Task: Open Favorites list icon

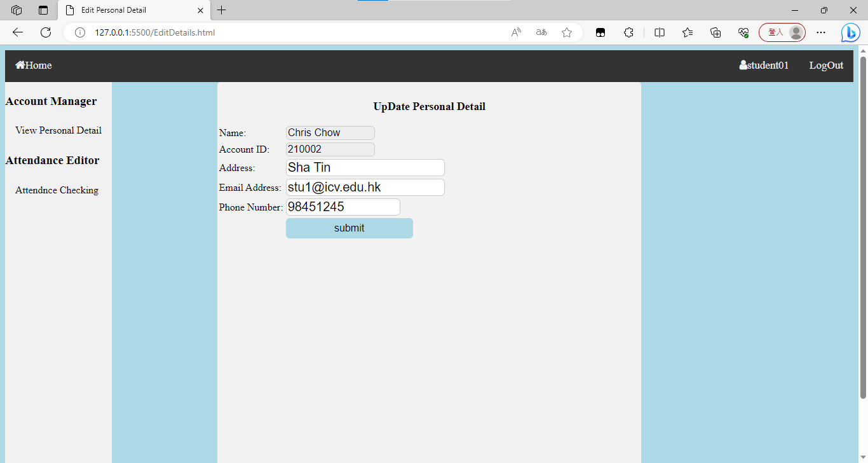Action: [x=688, y=32]
